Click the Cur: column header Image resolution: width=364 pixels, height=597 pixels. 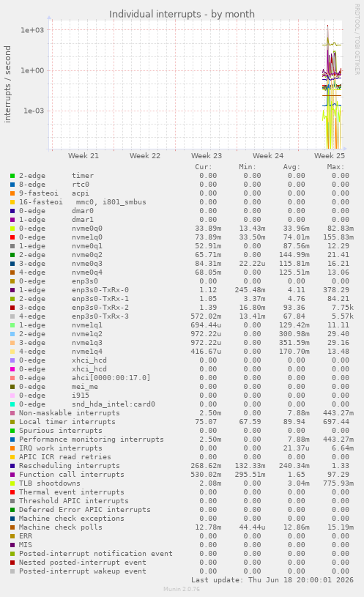[x=204, y=167]
